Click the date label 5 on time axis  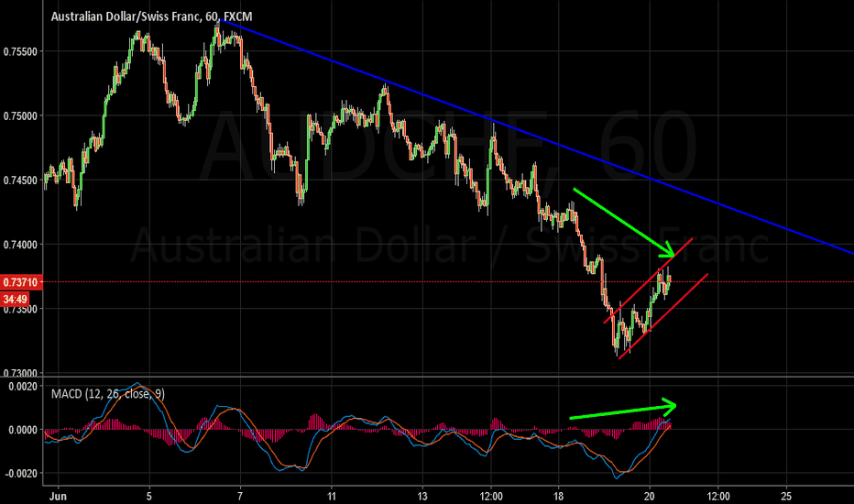[149, 496]
